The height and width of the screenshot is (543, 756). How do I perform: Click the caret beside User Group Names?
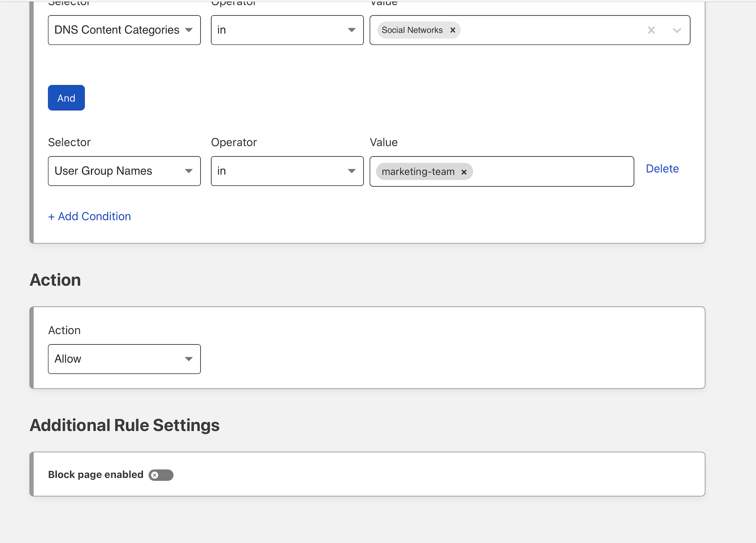coord(189,171)
